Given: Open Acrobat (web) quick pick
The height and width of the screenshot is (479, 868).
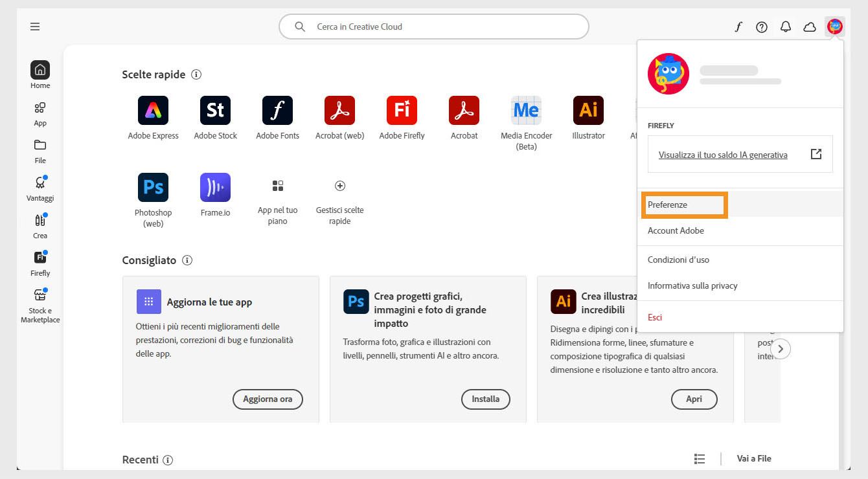Looking at the screenshot, I should (339, 111).
